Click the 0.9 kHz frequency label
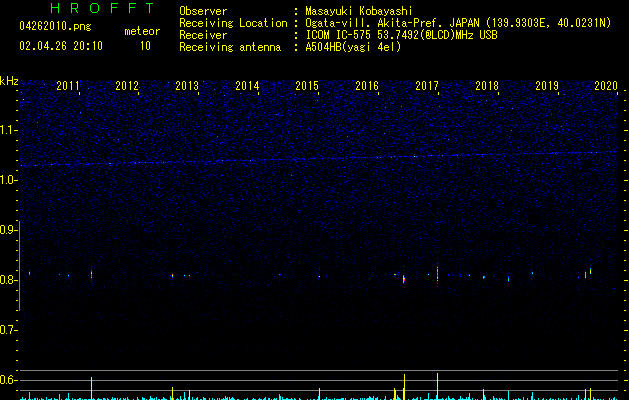Image resolution: width=629 pixels, height=400 pixels. 8,230
